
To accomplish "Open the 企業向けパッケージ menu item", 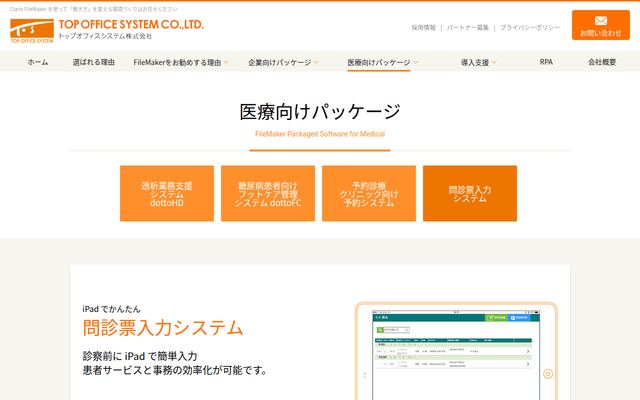I will 280,62.
